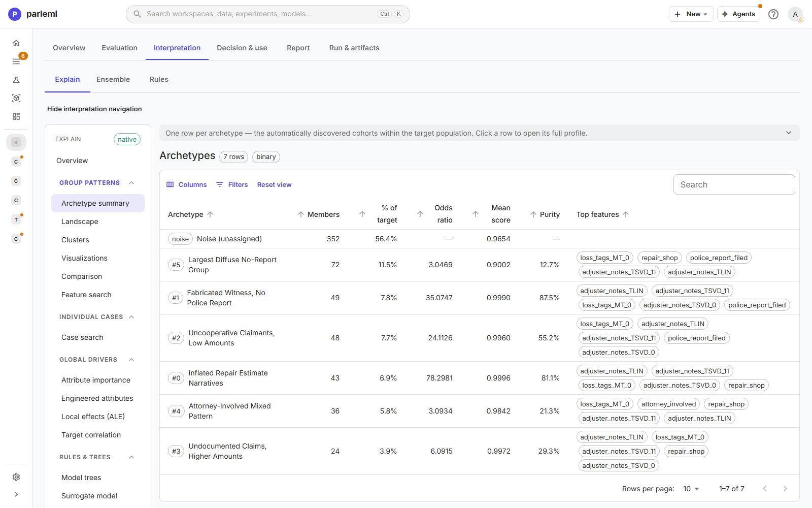This screenshot has width=812, height=508.
Task: Open Engineered attributes in navigation
Action: coord(98,398)
